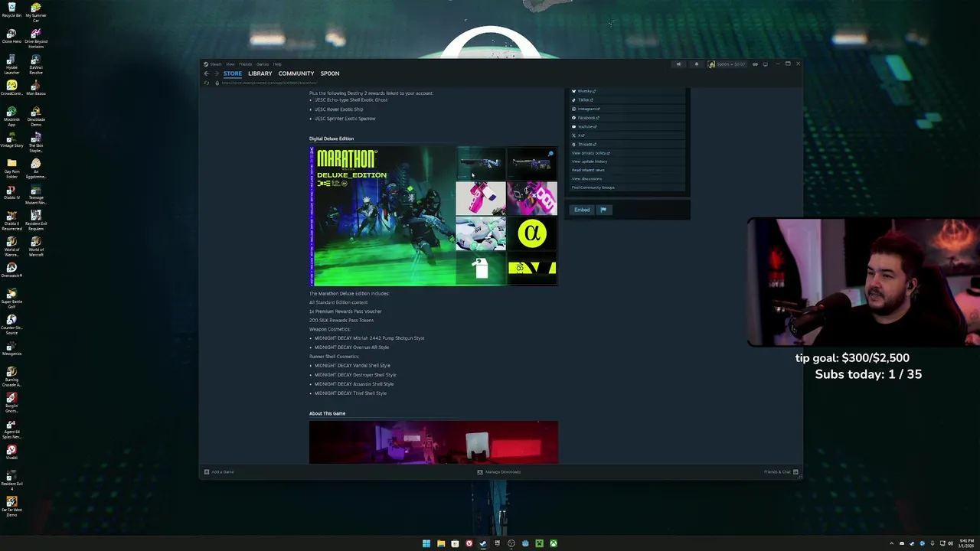This screenshot has height=551, width=980.
Task: Open the Recycle Bin desktop icon
Action: pos(11,10)
